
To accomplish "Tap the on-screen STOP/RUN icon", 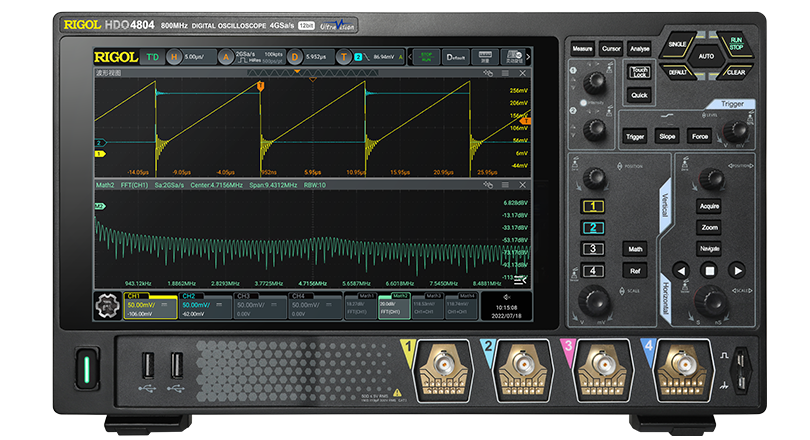I will pos(428,58).
